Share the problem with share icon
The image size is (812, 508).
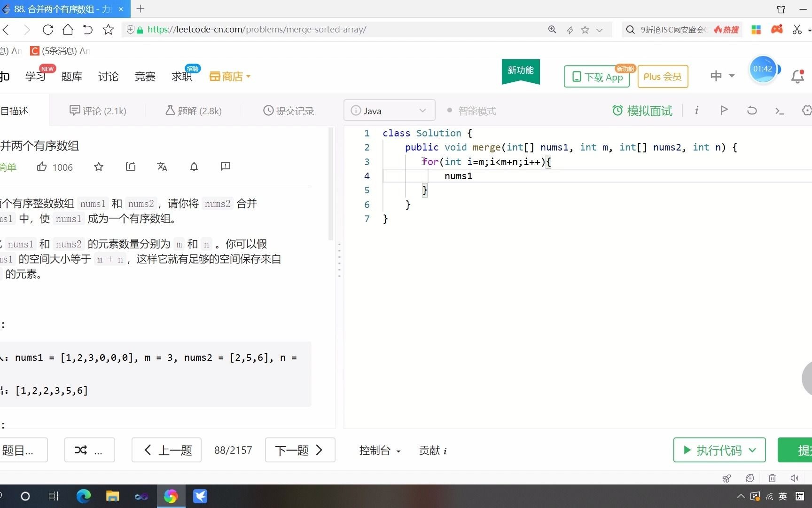[131, 167]
